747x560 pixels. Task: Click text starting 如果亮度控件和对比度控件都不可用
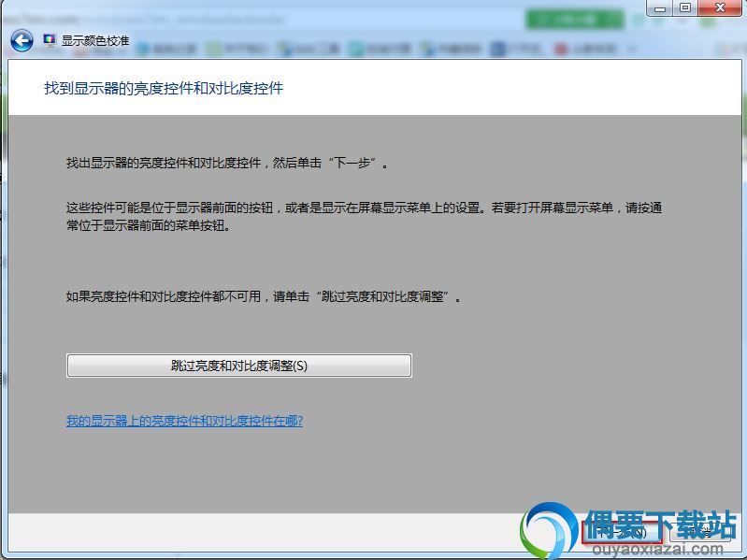pos(264,296)
